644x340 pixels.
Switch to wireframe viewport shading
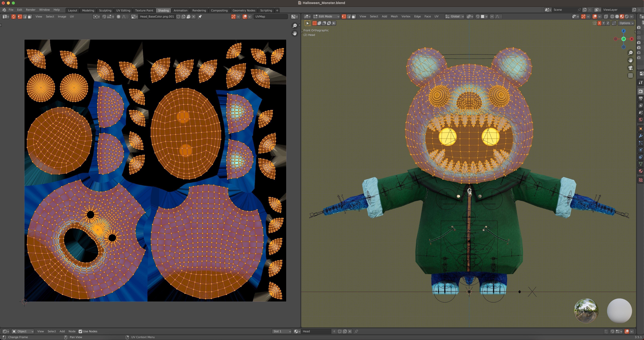(x=612, y=16)
